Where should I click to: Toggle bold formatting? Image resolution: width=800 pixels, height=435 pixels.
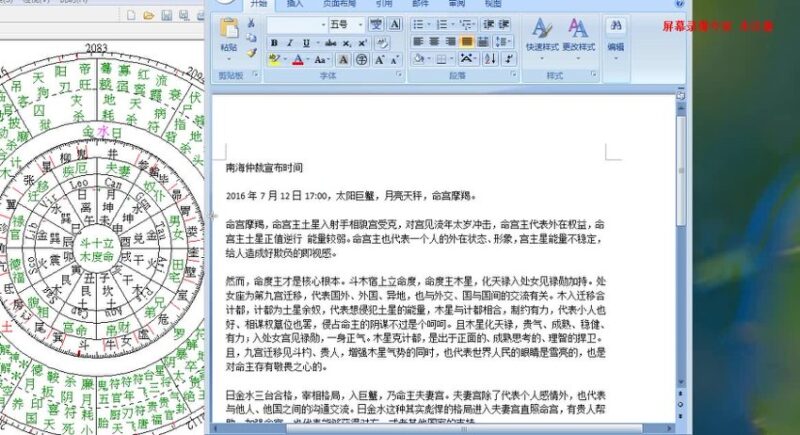pos(274,43)
